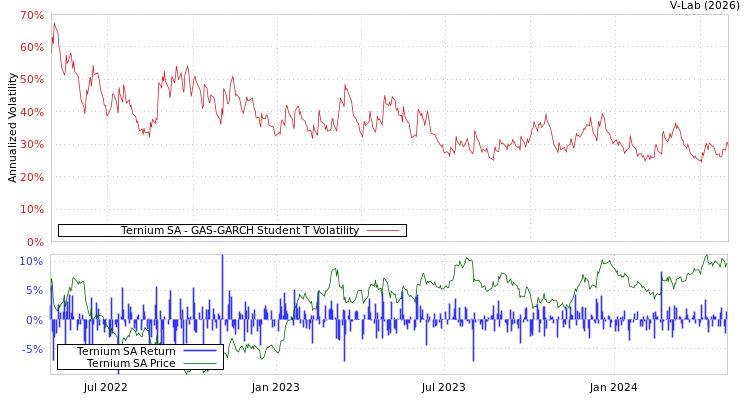Click the GAS-GARCH Student T Volatility legend text
This screenshot has height=400, width=750.
239,231
